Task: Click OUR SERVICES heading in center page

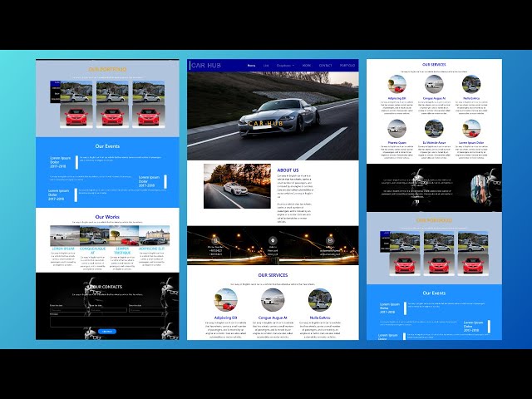Action: click(x=273, y=275)
